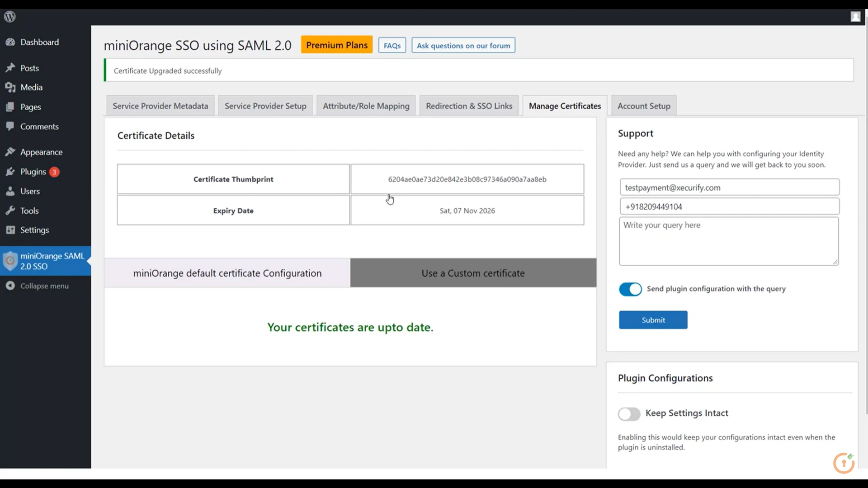The width and height of the screenshot is (868, 488).
Task: Click the Users person icon
Action: click(x=10, y=191)
